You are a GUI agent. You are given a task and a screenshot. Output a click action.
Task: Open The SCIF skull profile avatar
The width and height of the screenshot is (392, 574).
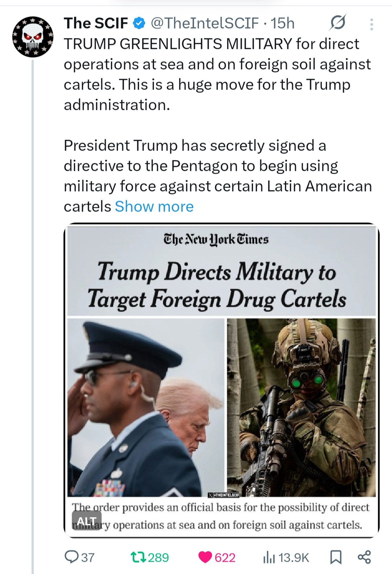coord(33,37)
